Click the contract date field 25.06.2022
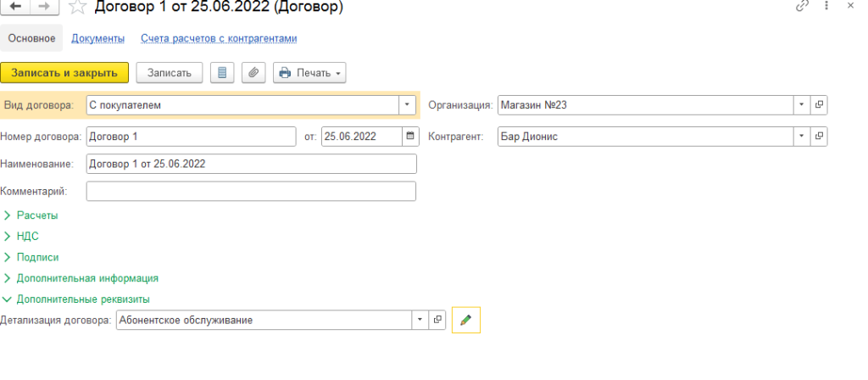This screenshot has width=868, height=380. click(361, 137)
